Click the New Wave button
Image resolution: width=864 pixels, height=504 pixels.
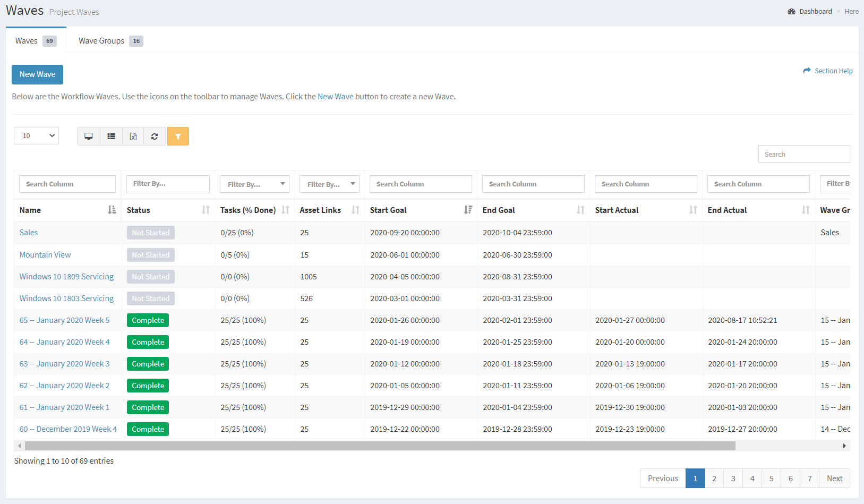pyautogui.click(x=37, y=74)
